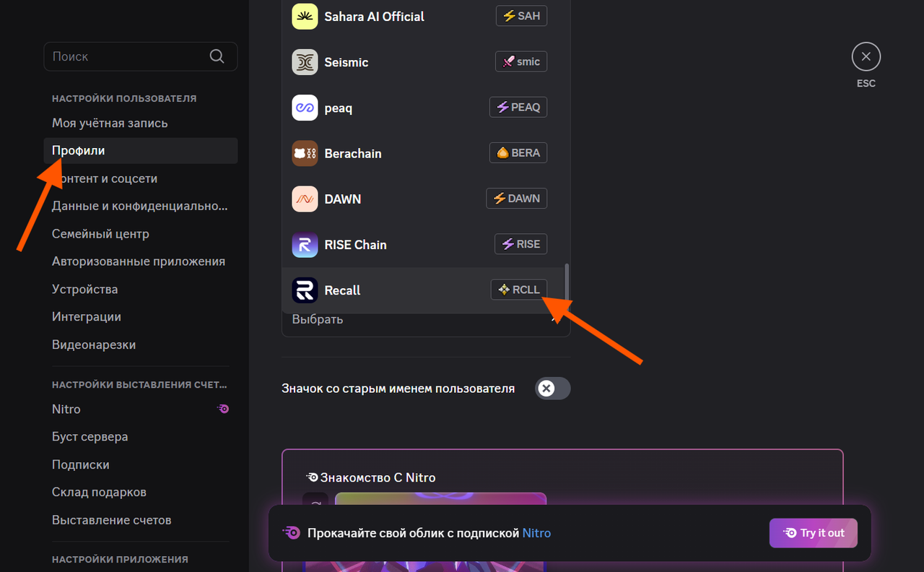Image resolution: width=924 pixels, height=572 pixels.
Task: Toggle the legacy username badge switch
Action: click(x=553, y=389)
